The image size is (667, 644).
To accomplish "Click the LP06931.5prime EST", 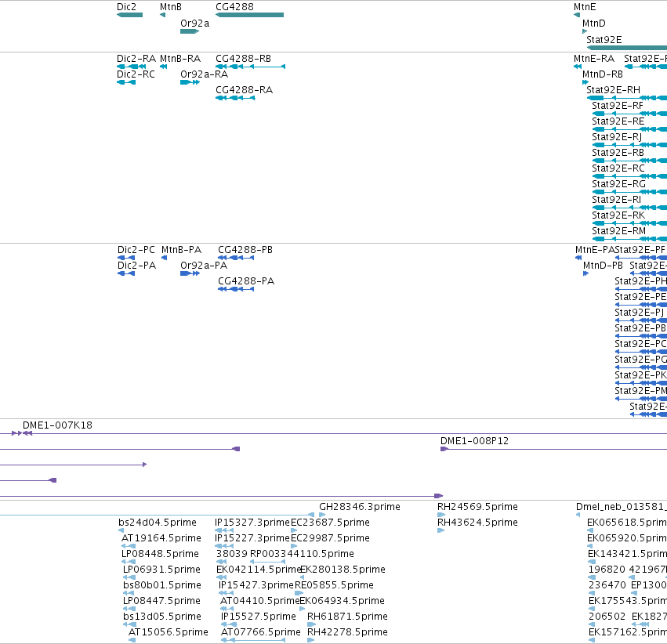I will point(129,577).
